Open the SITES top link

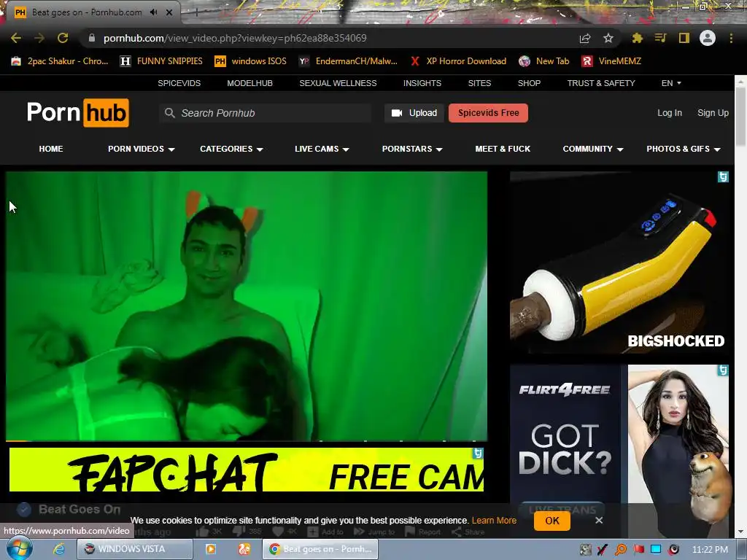[x=479, y=83]
